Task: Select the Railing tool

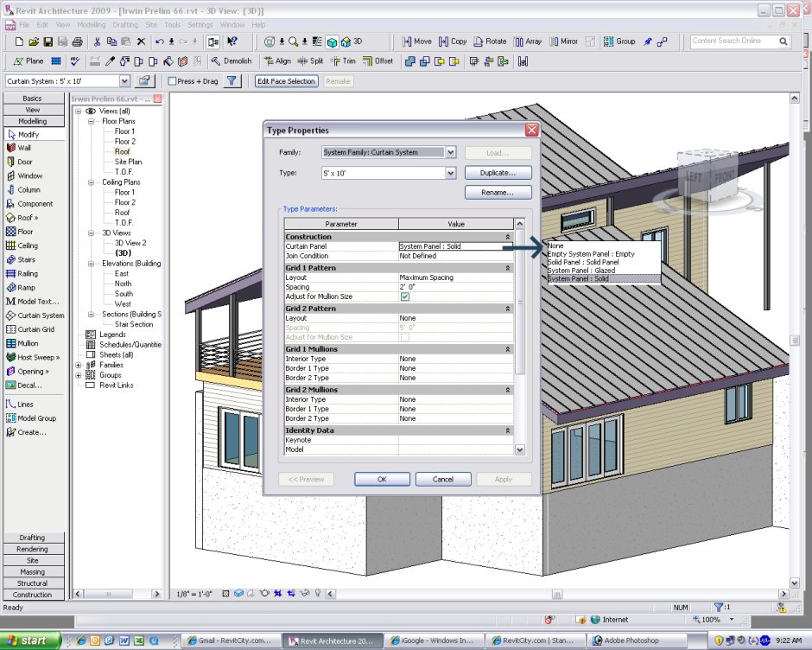Action: [x=22, y=274]
